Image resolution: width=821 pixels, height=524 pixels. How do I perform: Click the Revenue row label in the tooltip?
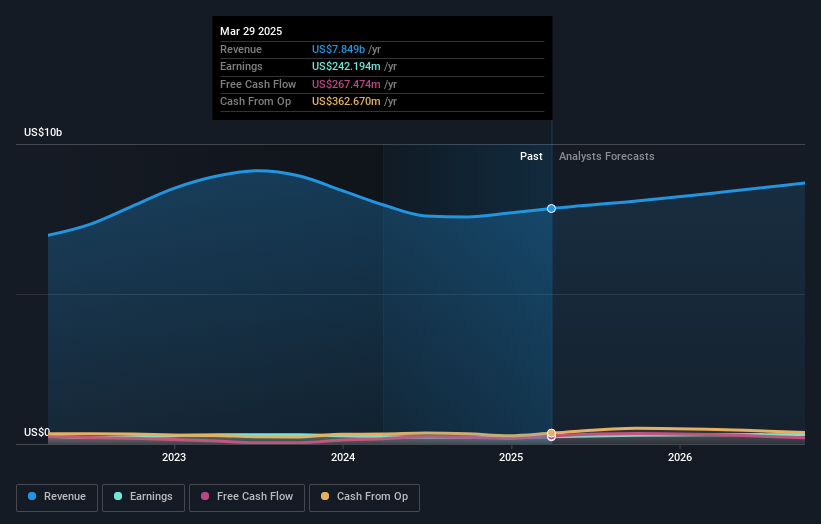click(x=241, y=49)
